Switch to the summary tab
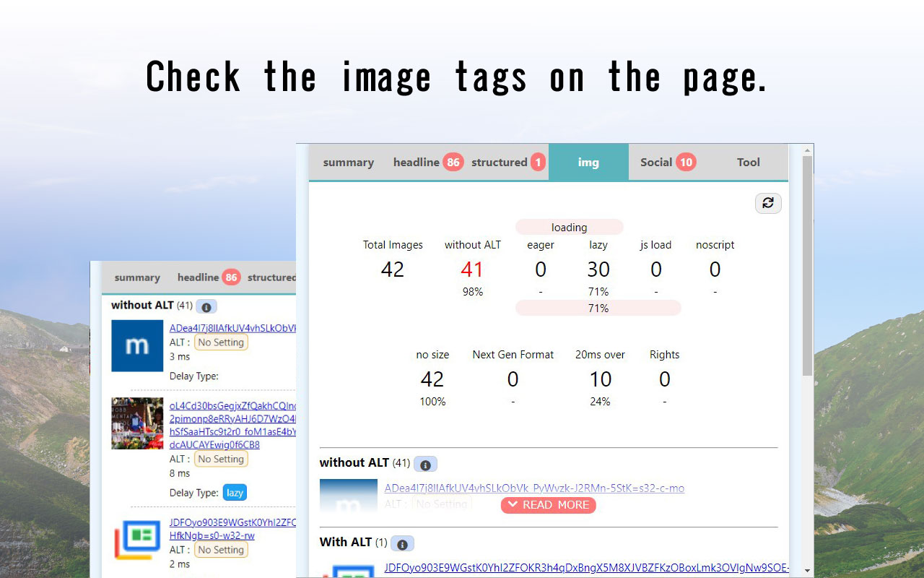The height and width of the screenshot is (578, 924). 349,162
